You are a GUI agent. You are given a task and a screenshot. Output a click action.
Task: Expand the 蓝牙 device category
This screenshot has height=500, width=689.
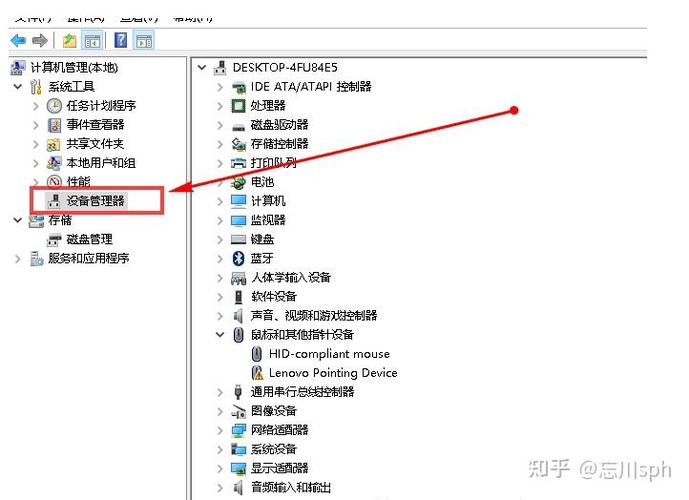[x=220, y=259]
